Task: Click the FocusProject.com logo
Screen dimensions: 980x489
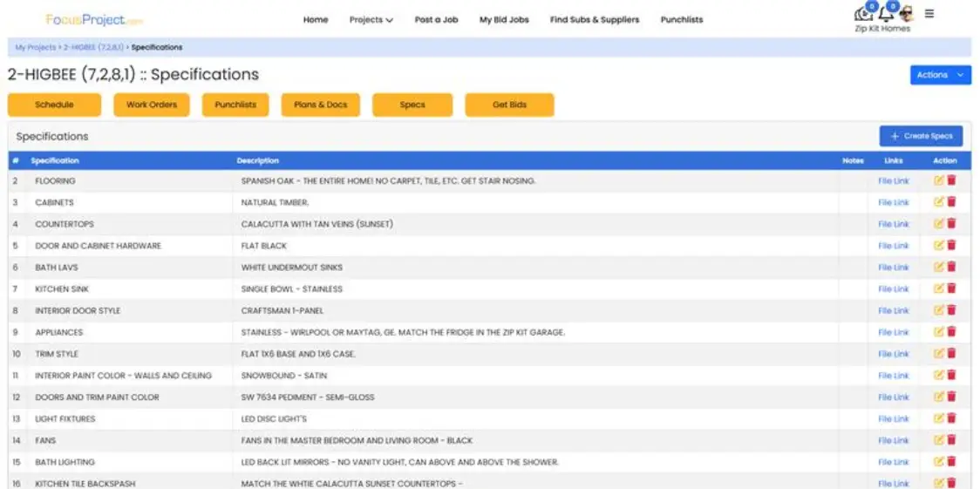Action: click(94, 19)
